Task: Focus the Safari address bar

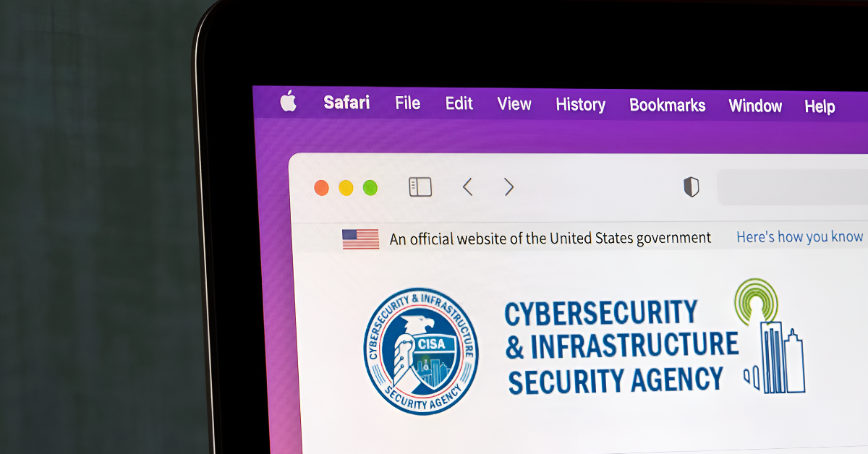Action: (792, 187)
